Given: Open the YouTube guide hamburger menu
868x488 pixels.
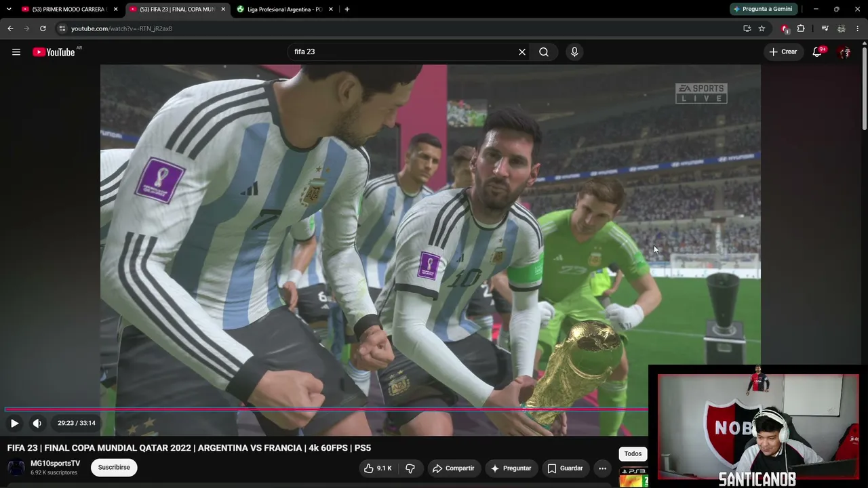Looking at the screenshot, I should pos(16,52).
